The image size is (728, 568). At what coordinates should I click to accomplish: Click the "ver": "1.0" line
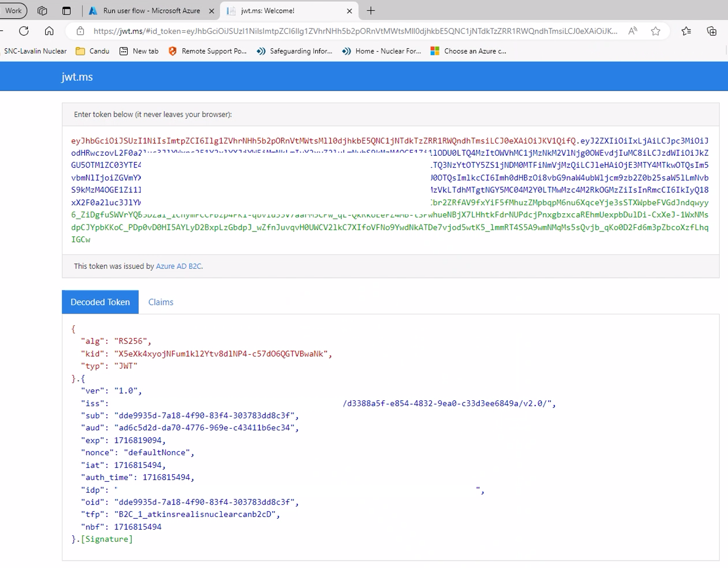(111, 390)
